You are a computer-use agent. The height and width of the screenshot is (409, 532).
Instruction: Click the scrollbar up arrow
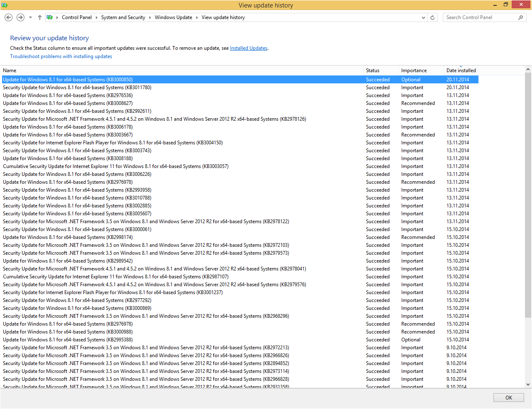tap(528, 69)
